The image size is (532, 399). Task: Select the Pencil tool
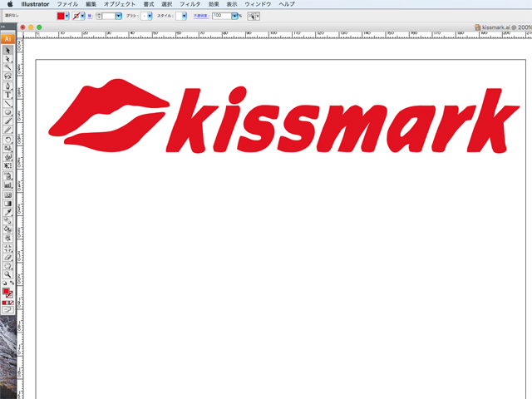(7, 130)
